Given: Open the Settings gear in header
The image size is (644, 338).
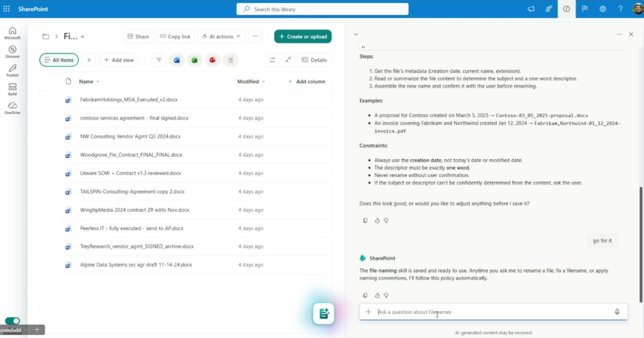Looking at the screenshot, I should 602,9.
